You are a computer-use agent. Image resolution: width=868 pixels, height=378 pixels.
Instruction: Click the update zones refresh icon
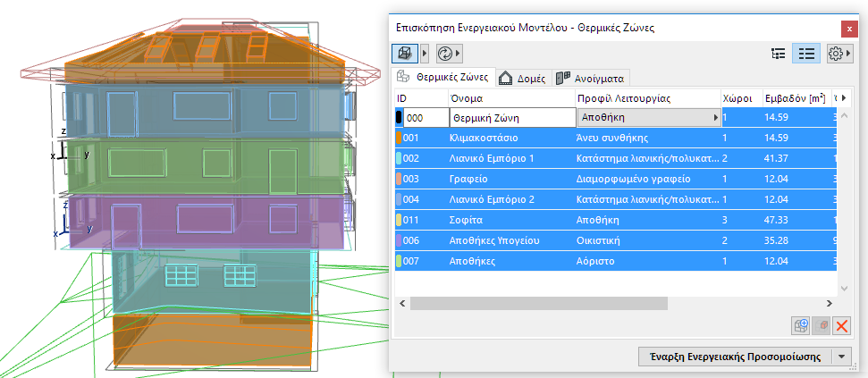point(444,54)
